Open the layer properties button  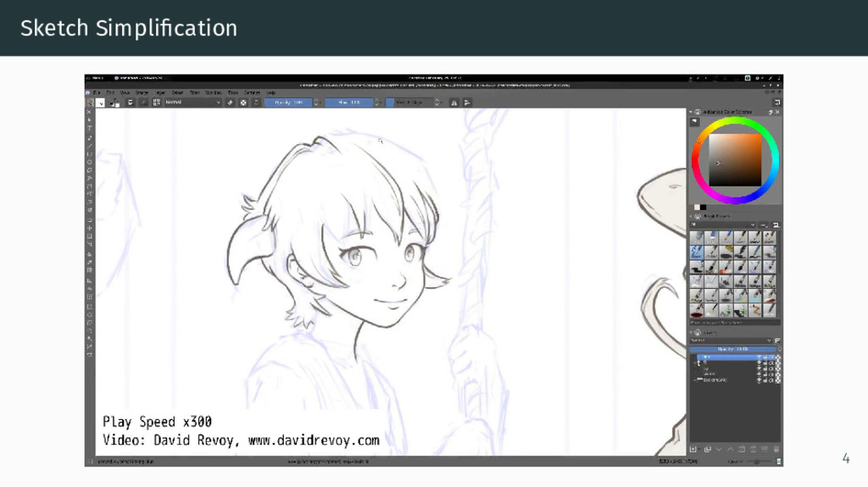(765, 449)
